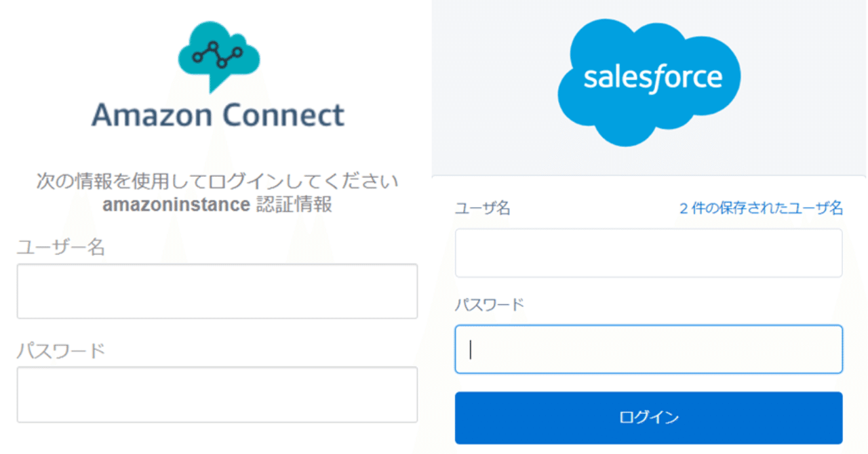The image size is (868, 454).
Task: Click the bold amazoninstance text
Action: coord(176,205)
